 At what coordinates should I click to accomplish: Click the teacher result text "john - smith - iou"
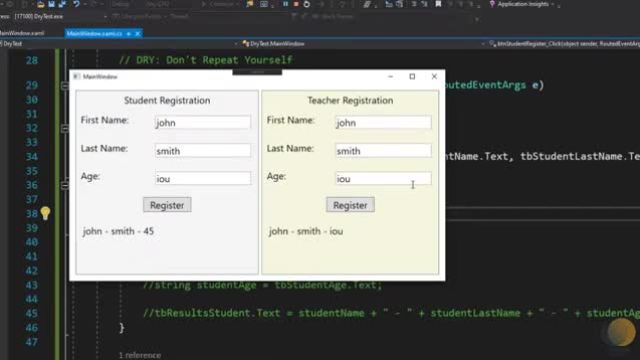(x=306, y=231)
